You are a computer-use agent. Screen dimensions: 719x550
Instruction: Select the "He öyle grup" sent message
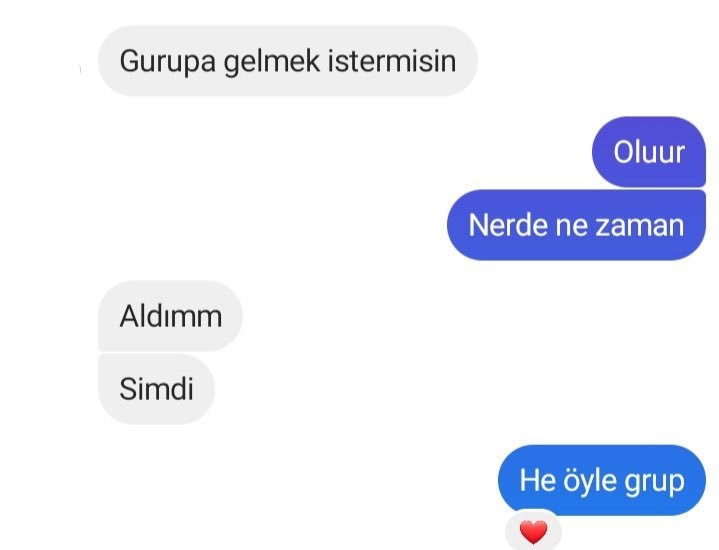click(x=602, y=480)
